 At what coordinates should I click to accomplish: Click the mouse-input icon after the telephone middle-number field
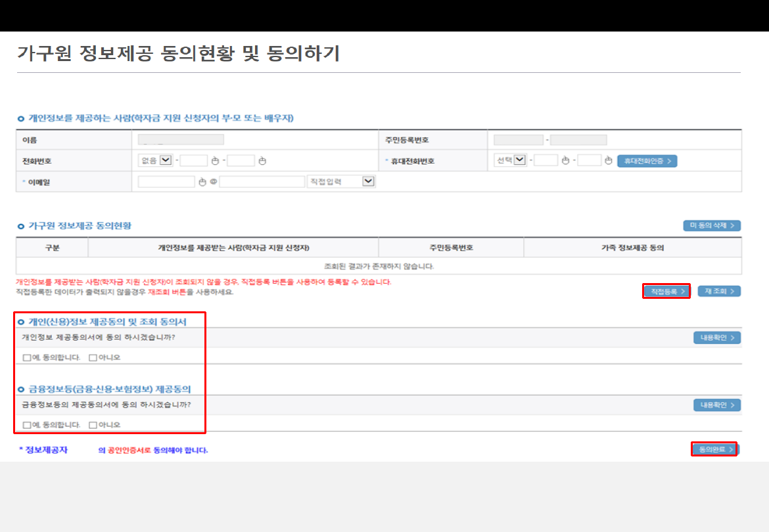click(x=215, y=161)
